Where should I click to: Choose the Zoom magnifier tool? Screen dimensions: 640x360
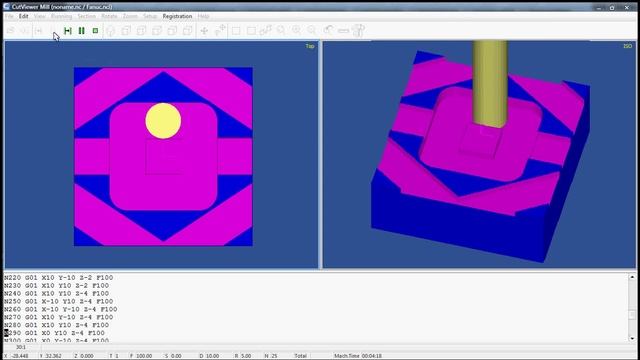(281, 30)
